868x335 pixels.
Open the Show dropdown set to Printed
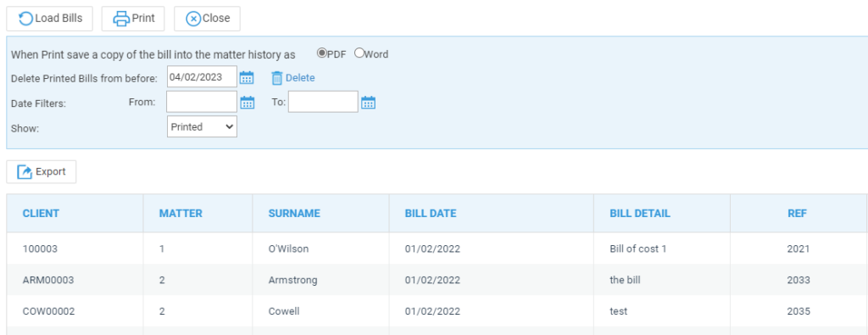(202, 127)
